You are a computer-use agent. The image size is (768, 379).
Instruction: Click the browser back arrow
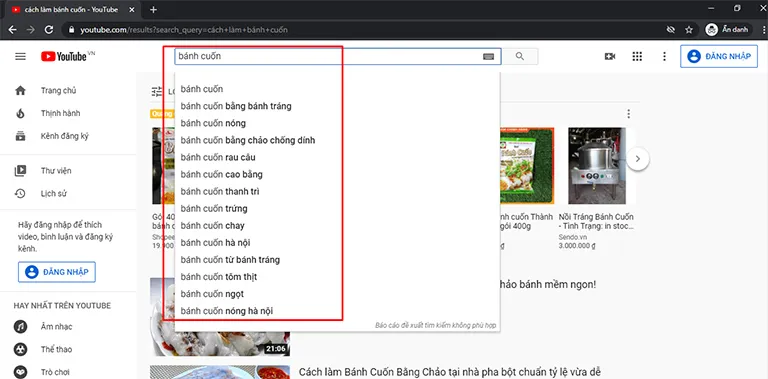[12, 30]
